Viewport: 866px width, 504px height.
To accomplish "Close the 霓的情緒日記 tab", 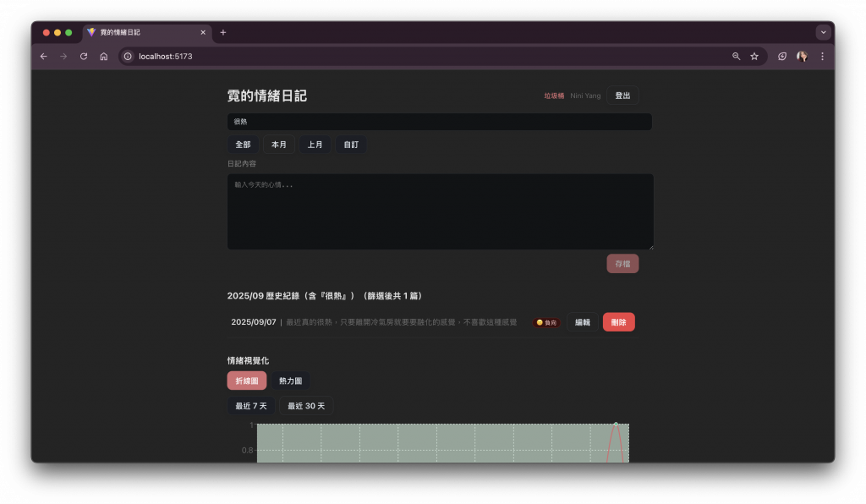I will click(203, 33).
